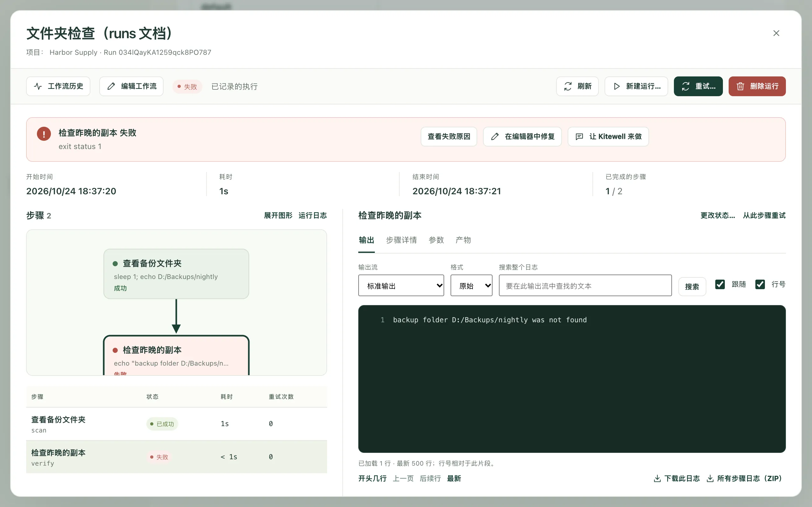Select the 检查昨晚的副本 verify table row
Screen dimensions: 812x507
point(177,457)
